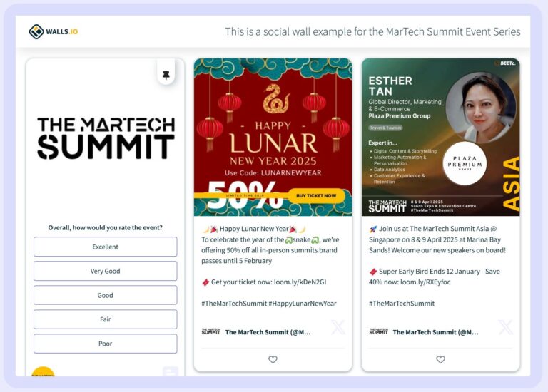Viewport: 548px width, 392px height.
Task: Select the Excellent rating option
Action: click(x=105, y=247)
